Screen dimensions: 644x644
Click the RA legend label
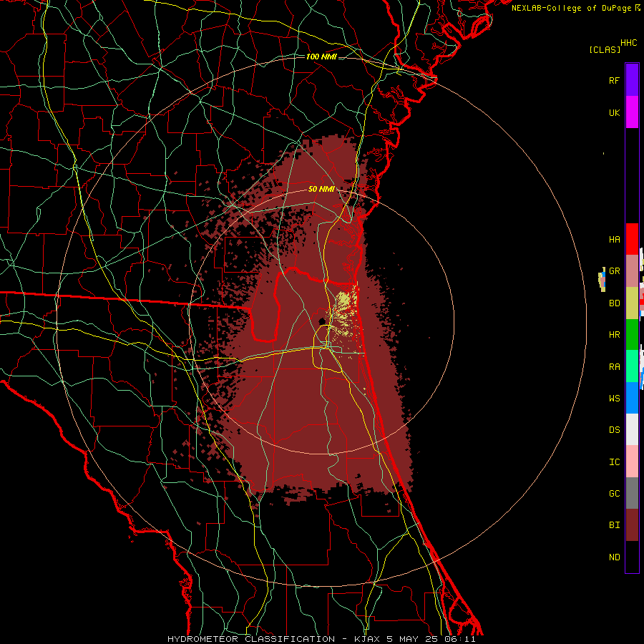coord(614,367)
